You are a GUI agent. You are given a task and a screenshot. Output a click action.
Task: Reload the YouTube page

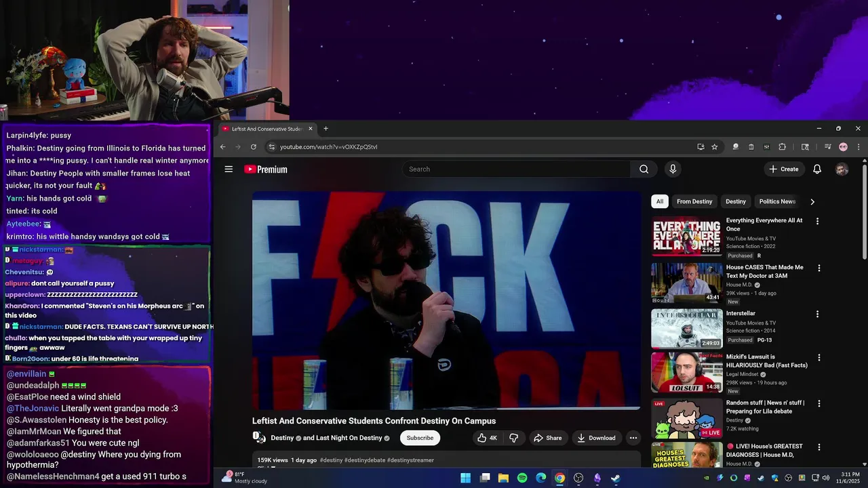pos(254,146)
